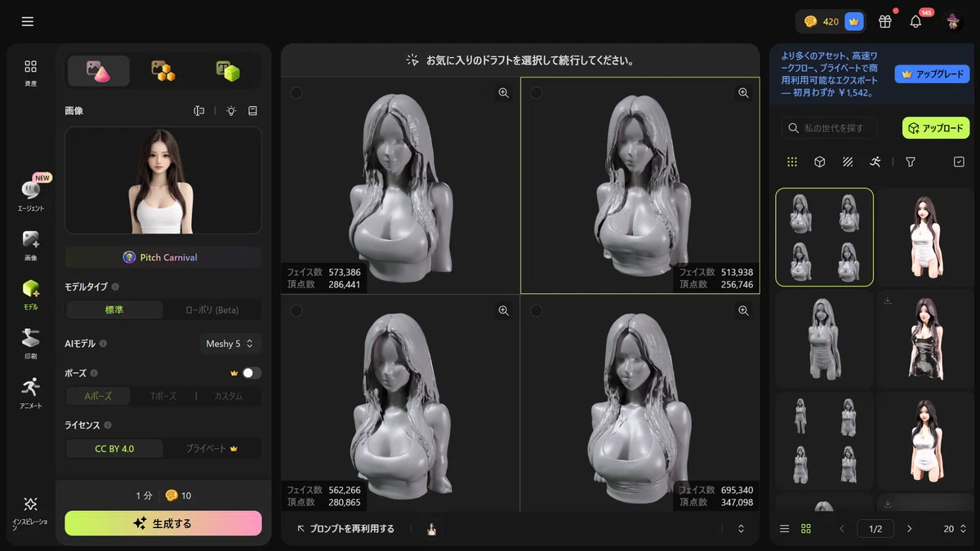Click small reference thumbnail in bottom bar
Image resolution: width=980 pixels, height=551 pixels.
tap(432, 529)
